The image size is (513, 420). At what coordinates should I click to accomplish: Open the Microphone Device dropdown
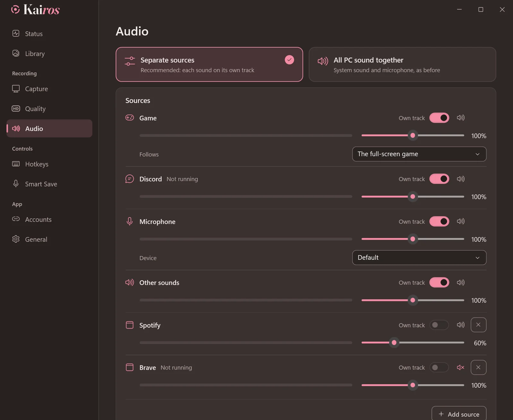coord(419,257)
